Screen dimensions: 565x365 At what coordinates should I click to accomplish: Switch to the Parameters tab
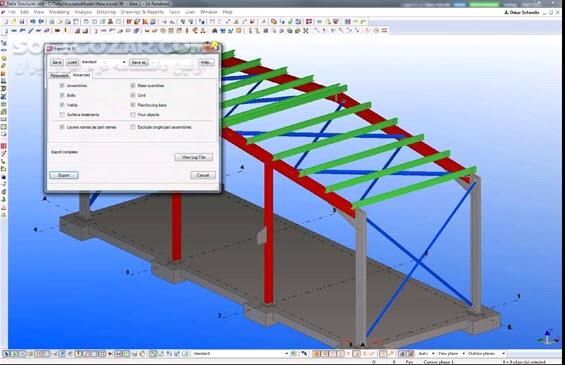(59, 76)
